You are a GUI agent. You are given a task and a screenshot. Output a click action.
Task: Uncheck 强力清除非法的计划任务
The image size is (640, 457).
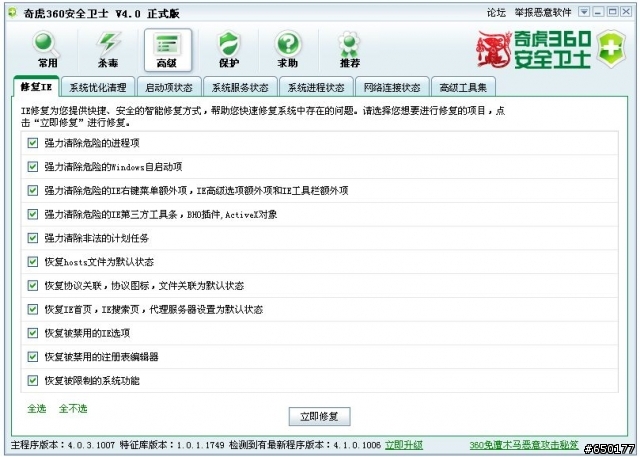pyautogui.click(x=33, y=238)
